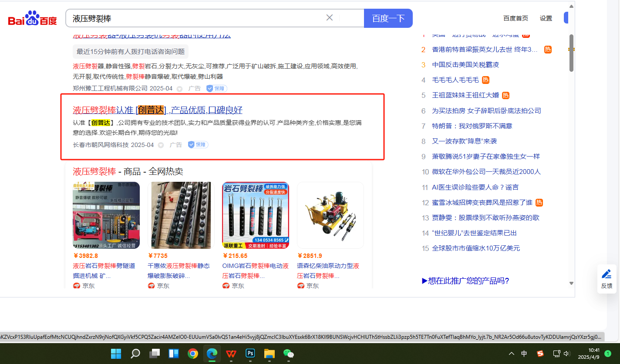Viewport: 620px width, 364px height.
Task: Open Task View from the taskbar
Action: 155,354
